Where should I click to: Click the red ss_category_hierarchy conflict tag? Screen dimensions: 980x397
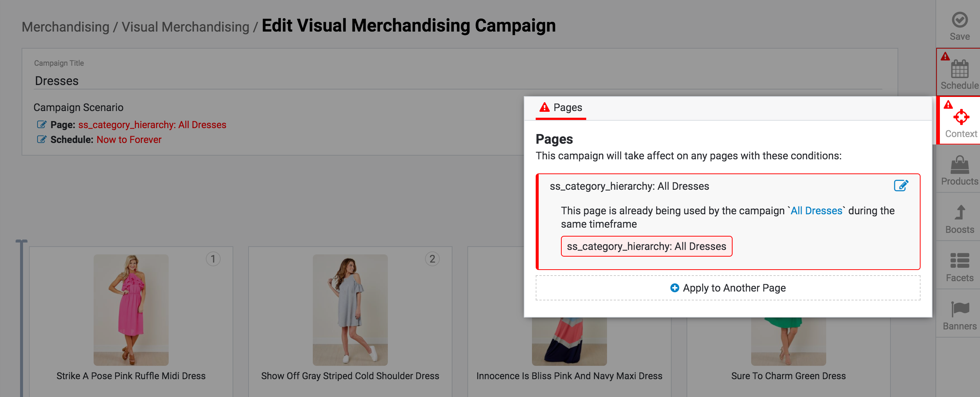click(x=646, y=247)
